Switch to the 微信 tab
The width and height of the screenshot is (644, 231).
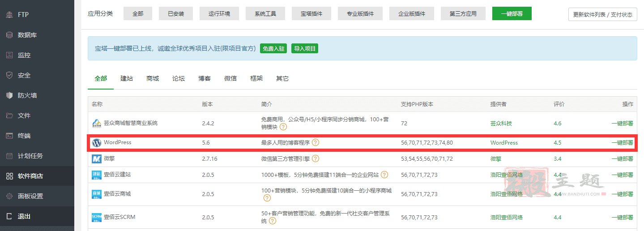point(230,78)
